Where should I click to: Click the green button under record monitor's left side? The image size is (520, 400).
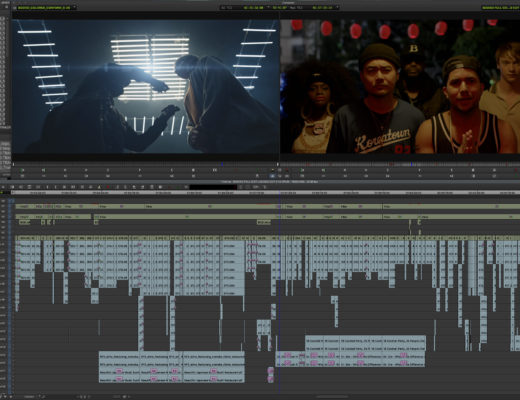(302, 170)
